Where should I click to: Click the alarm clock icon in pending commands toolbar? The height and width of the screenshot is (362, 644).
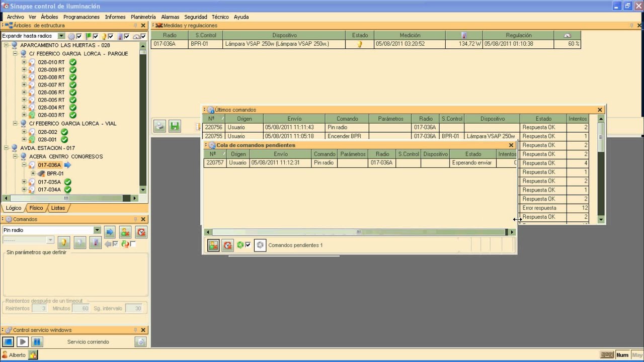[227, 245]
